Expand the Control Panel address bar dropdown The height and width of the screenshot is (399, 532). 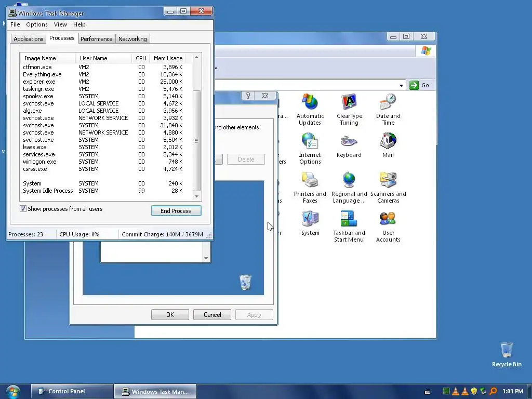pyautogui.click(x=401, y=86)
